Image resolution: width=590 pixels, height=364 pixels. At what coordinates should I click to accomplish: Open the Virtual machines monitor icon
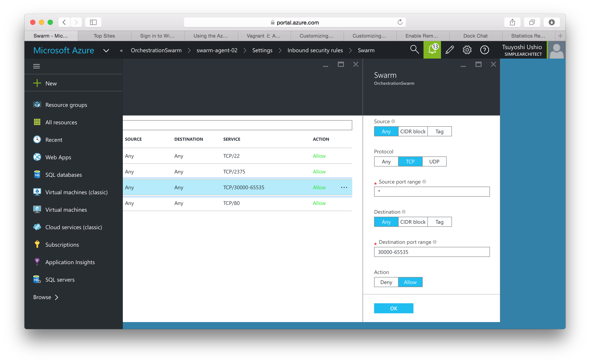pyautogui.click(x=37, y=210)
